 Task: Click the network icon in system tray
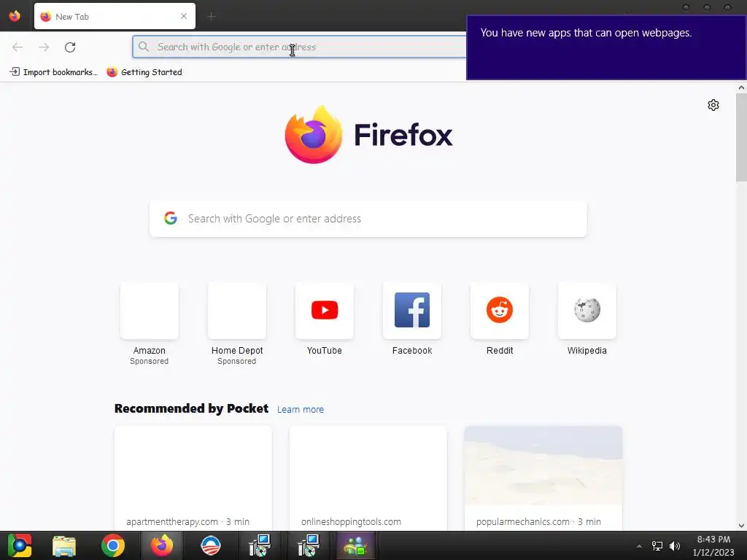click(x=657, y=546)
